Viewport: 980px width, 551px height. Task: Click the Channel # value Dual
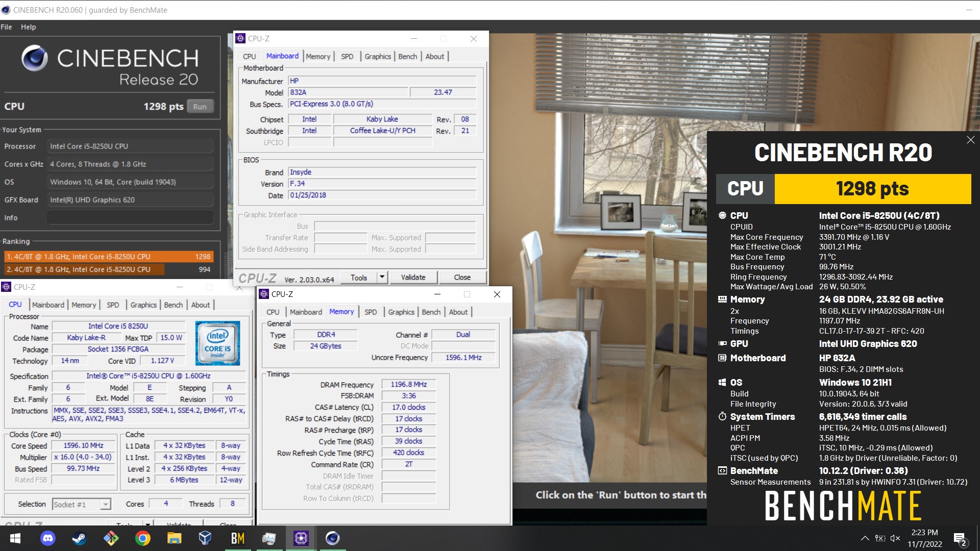pyautogui.click(x=463, y=335)
